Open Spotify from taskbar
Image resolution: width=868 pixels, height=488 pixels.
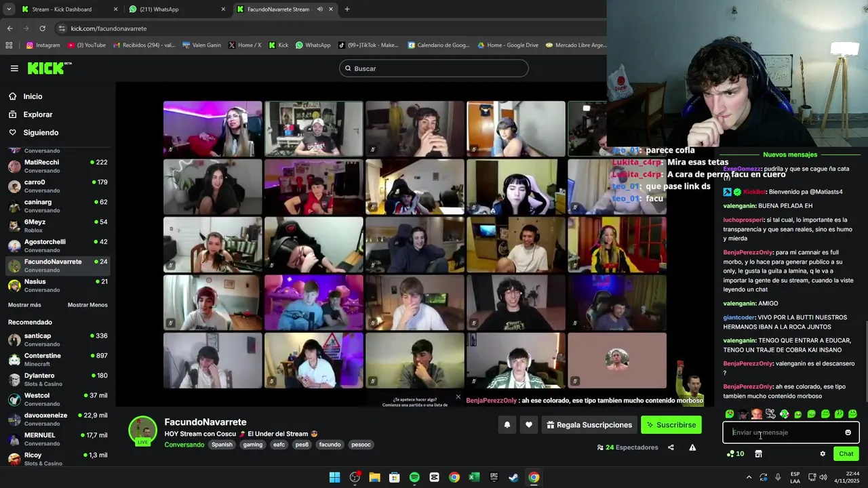[x=414, y=477]
